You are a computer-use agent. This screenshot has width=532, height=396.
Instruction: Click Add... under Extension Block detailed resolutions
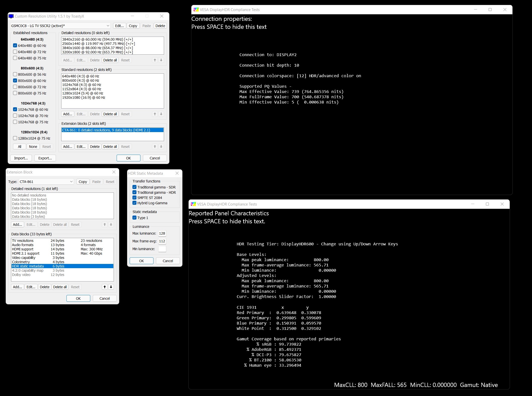pos(18,225)
